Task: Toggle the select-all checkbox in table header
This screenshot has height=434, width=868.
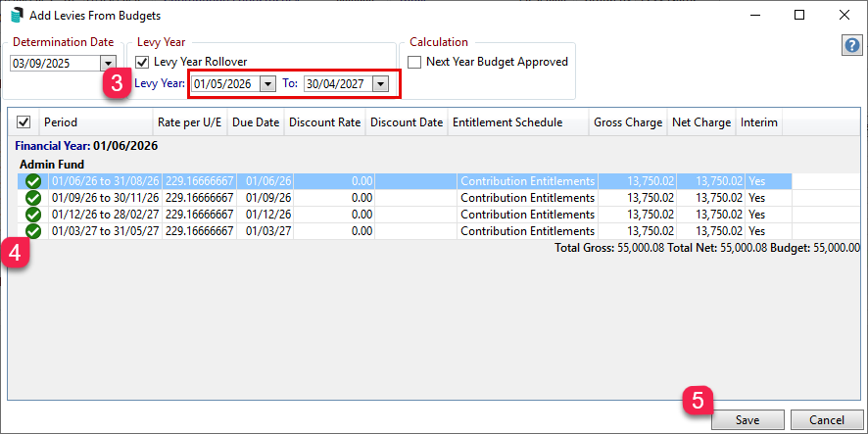Action: pos(24,122)
